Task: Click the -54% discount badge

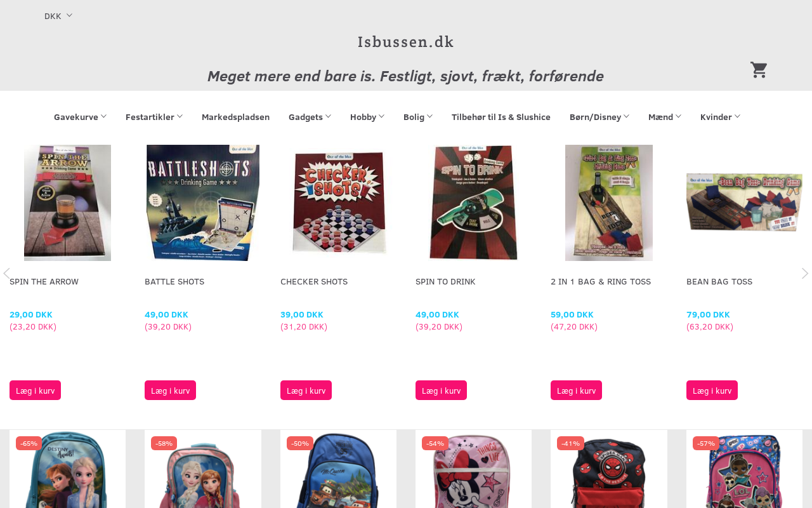Action: (x=435, y=443)
